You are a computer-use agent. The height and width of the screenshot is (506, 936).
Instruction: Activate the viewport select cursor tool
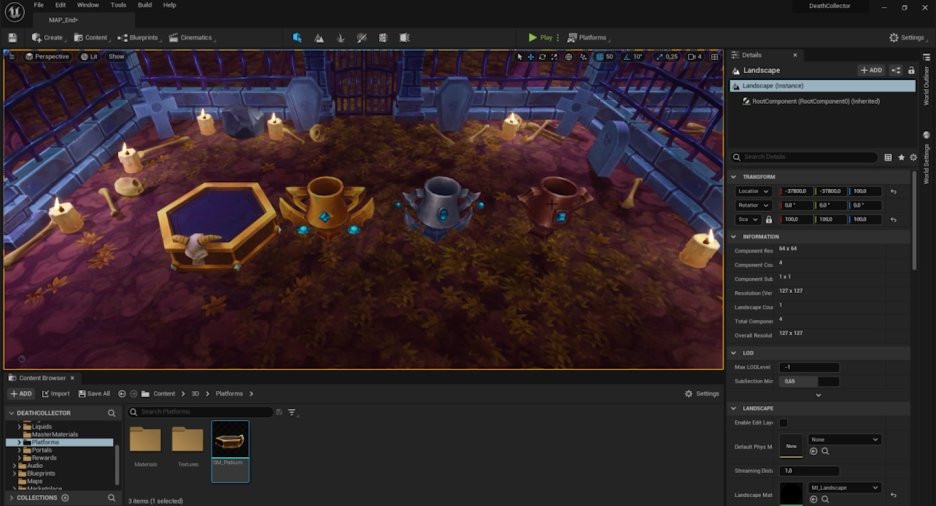[x=519, y=57]
